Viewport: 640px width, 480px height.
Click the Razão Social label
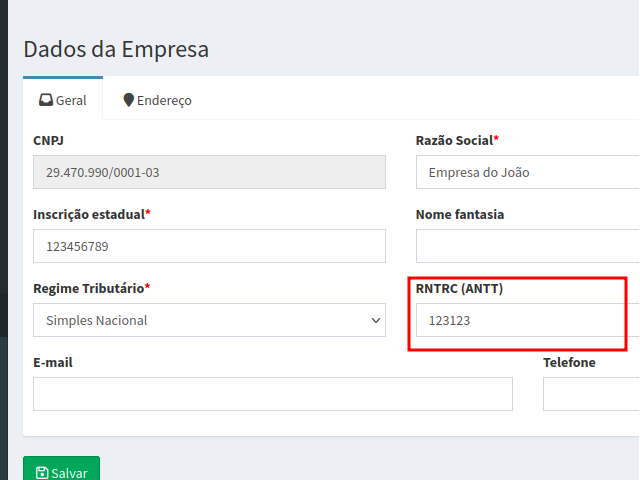(455, 141)
